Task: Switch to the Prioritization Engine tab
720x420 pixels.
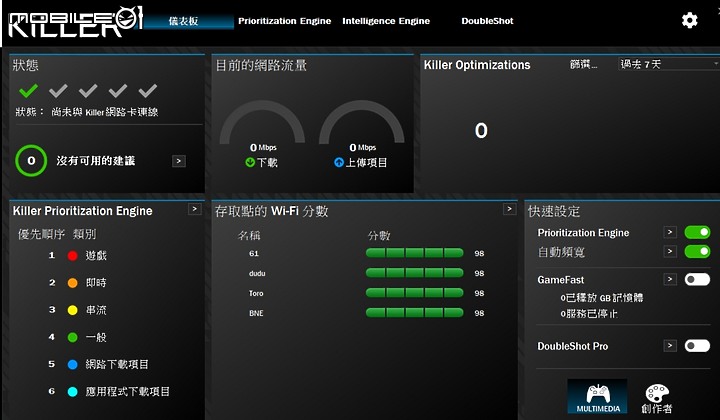Action: [284, 21]
